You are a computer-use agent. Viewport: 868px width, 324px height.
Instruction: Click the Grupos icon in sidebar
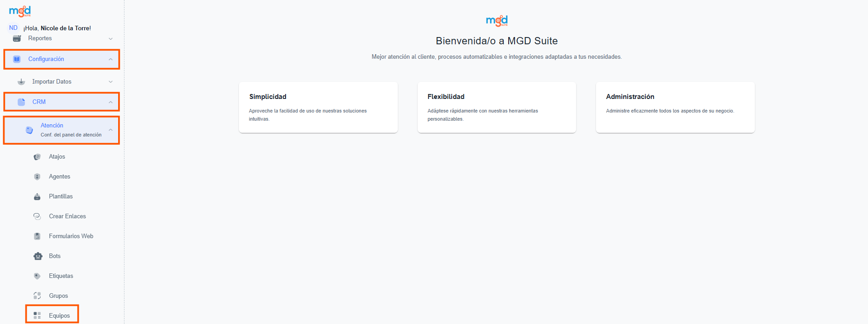(x=37, y=296)
